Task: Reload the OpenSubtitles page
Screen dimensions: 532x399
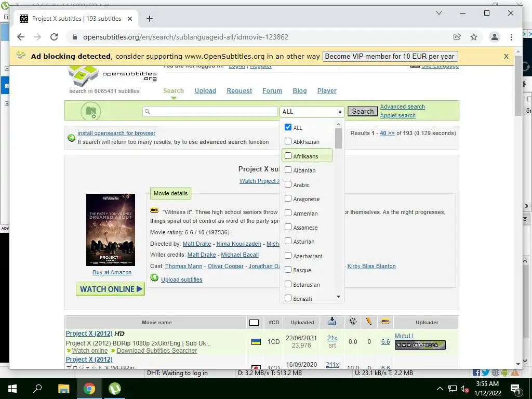Action: tap(54, 37)
